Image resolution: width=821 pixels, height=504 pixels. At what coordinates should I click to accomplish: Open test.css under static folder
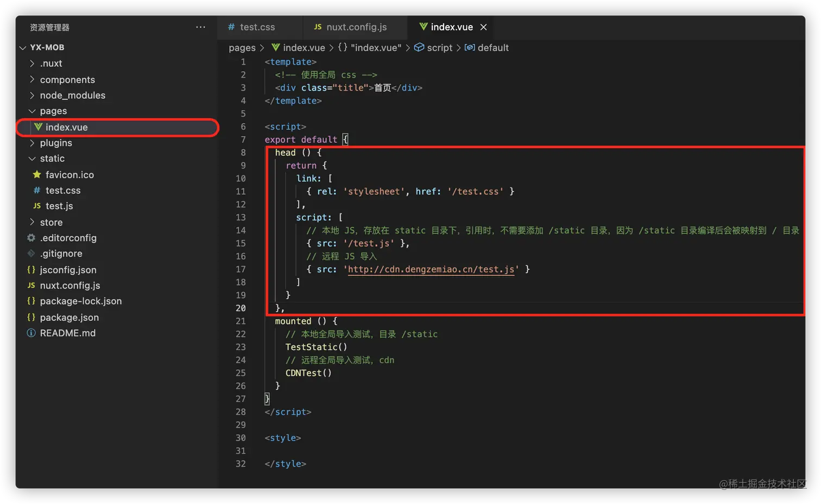coord(63,191)
